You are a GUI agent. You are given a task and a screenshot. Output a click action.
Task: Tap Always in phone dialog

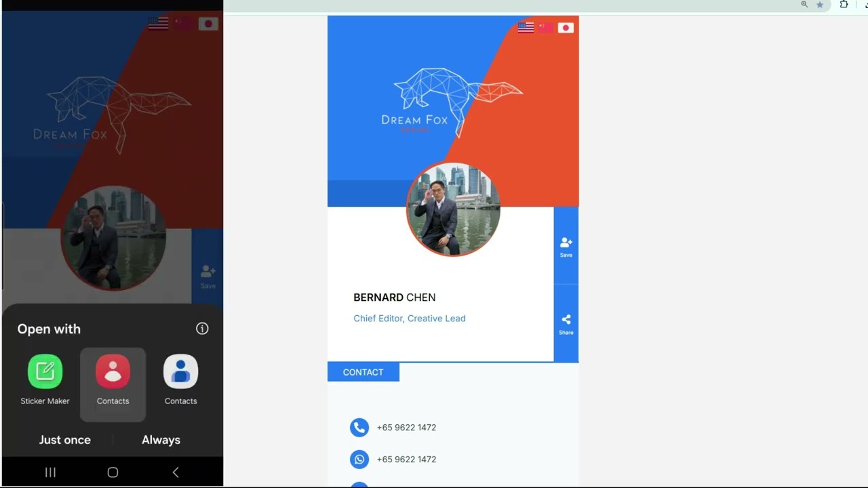click(x=161, y=440)
